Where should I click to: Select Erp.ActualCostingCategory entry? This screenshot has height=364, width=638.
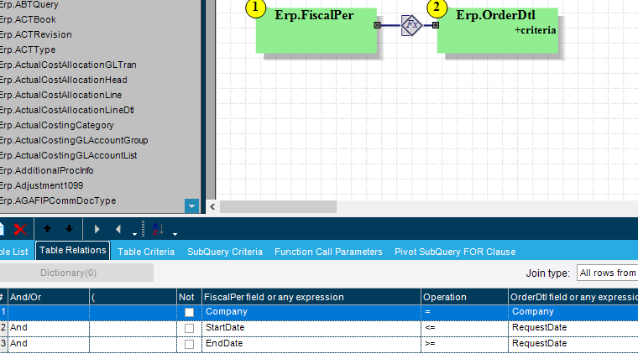tap(56, 125)
